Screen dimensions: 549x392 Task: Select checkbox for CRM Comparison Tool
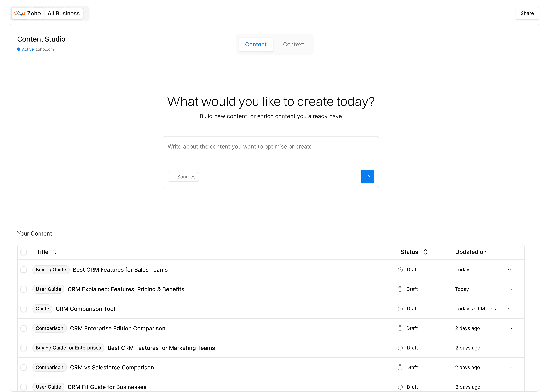[24, 309]
